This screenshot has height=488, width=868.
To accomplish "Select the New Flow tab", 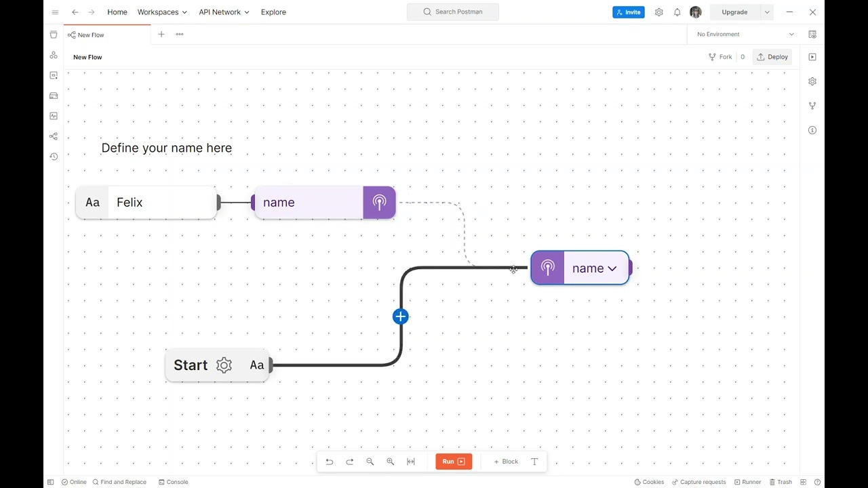I will pyautogui.click(x=107, y=35).
